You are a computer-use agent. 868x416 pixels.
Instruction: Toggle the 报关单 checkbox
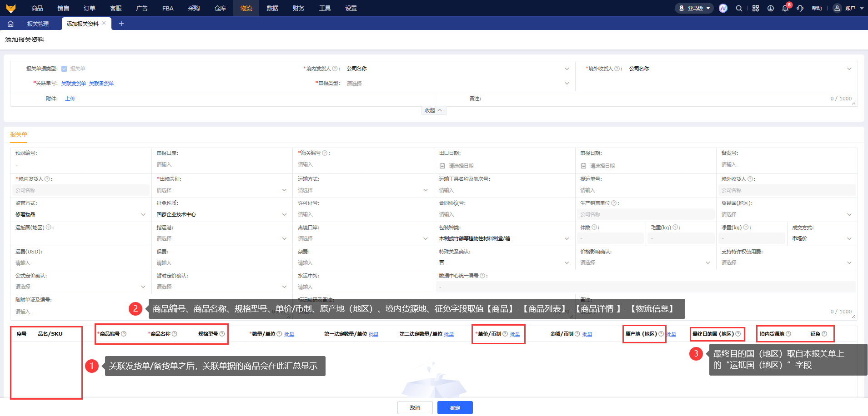click(64, 69)
